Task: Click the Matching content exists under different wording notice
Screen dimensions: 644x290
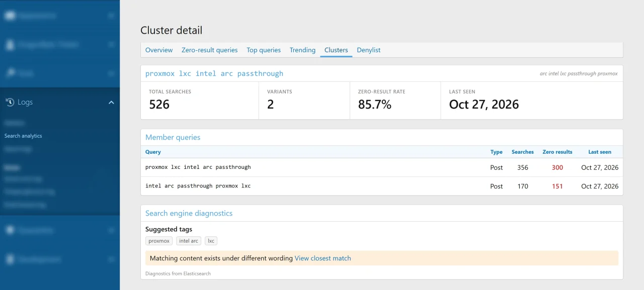Action: pos(382,258)
